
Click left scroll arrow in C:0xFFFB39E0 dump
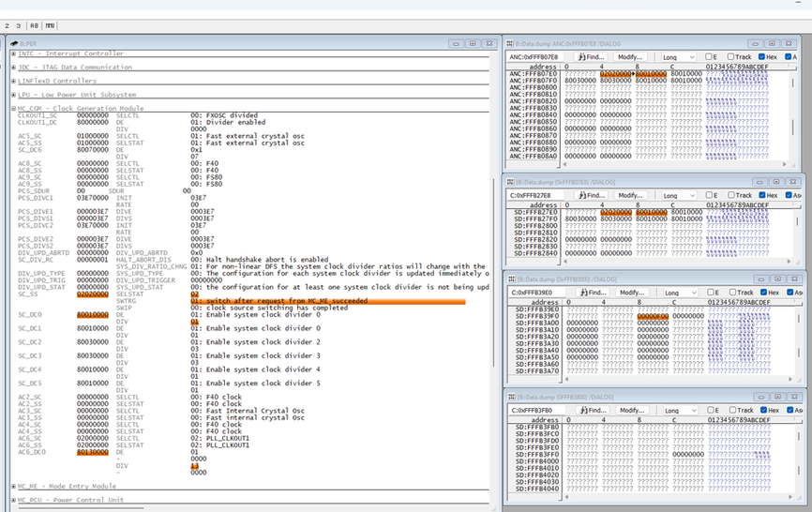point(567,379)
